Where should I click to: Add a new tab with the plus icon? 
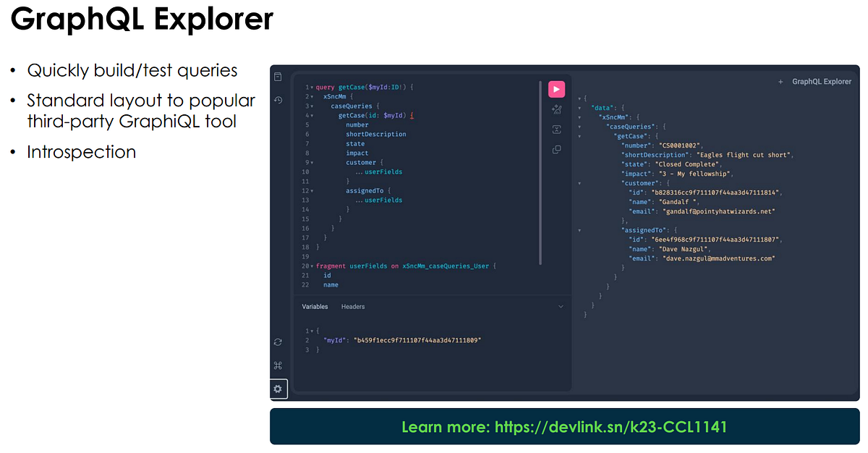point(780,82)
